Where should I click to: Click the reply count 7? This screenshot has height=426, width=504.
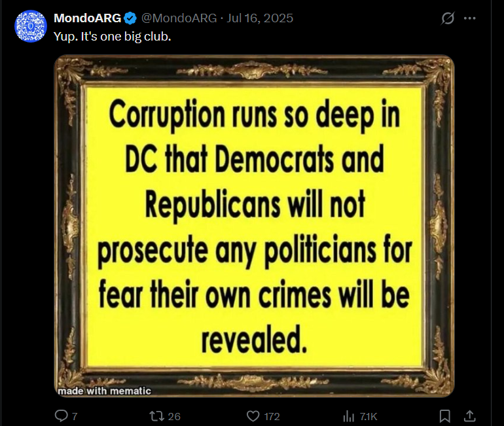click(x=75, y=416)
